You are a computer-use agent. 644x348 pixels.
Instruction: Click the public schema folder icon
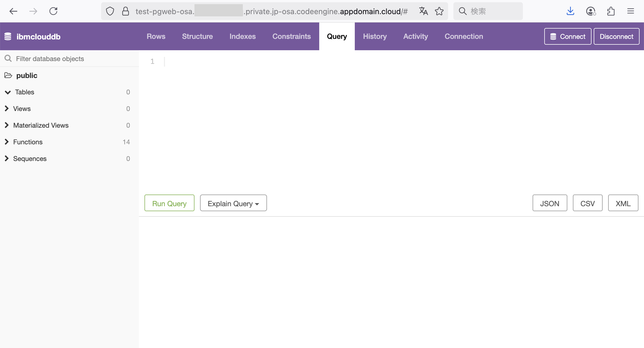click(8, 75)
